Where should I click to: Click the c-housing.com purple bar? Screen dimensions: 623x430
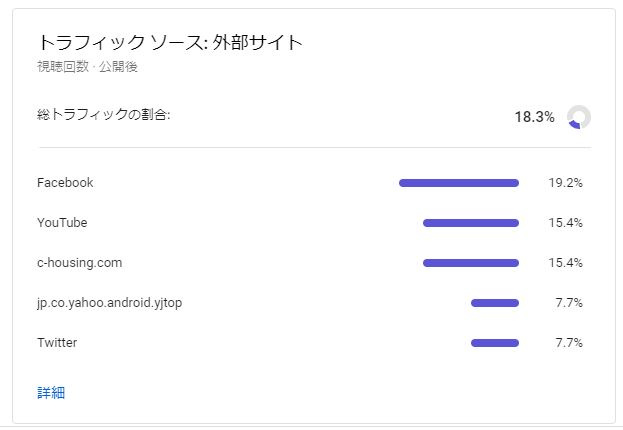tap(471, 263)
